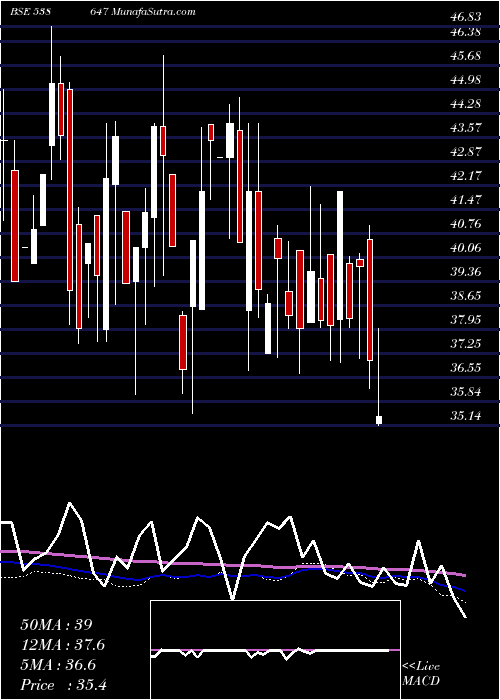Click the 41.47 price axis label
Image resolution: width=500 pixels, height=700 pixels.
pyautogui.click(x=466, y=200)
